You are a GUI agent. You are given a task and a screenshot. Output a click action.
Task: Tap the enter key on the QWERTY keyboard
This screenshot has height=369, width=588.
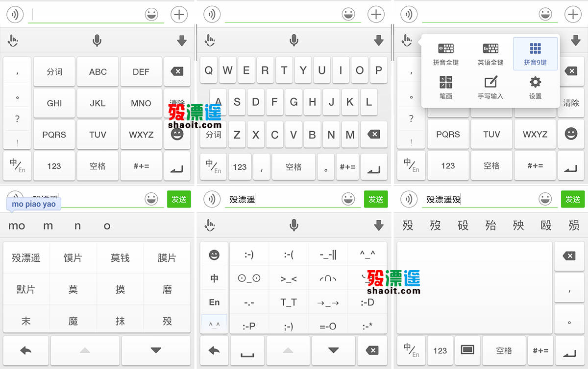coord(374,167)
